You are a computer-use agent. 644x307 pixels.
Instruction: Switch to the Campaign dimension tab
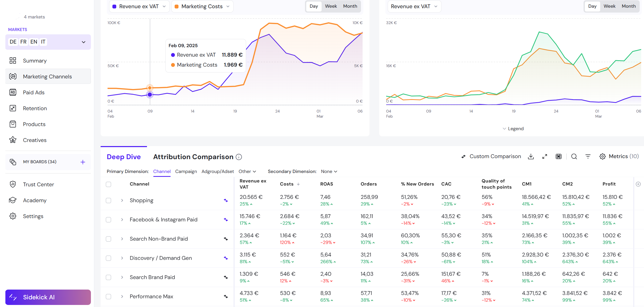point(186,171)
